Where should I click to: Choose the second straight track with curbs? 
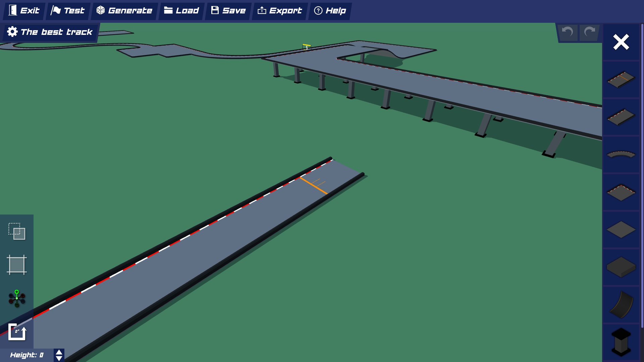coord(621,117)
